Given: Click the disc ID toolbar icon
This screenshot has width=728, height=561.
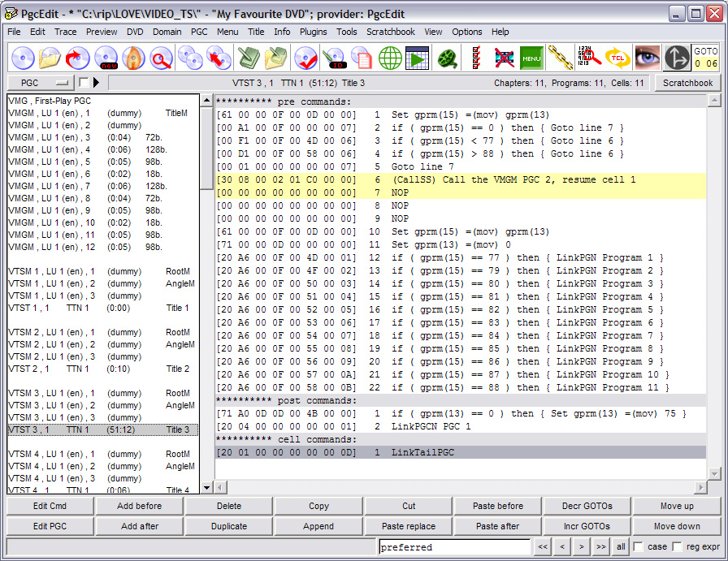Looking at the screenshot, I should point(334,58).
